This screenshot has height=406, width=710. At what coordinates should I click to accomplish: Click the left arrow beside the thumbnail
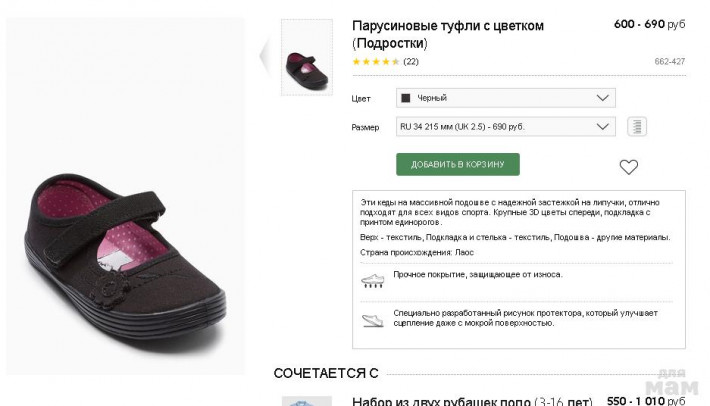(264, 56)
